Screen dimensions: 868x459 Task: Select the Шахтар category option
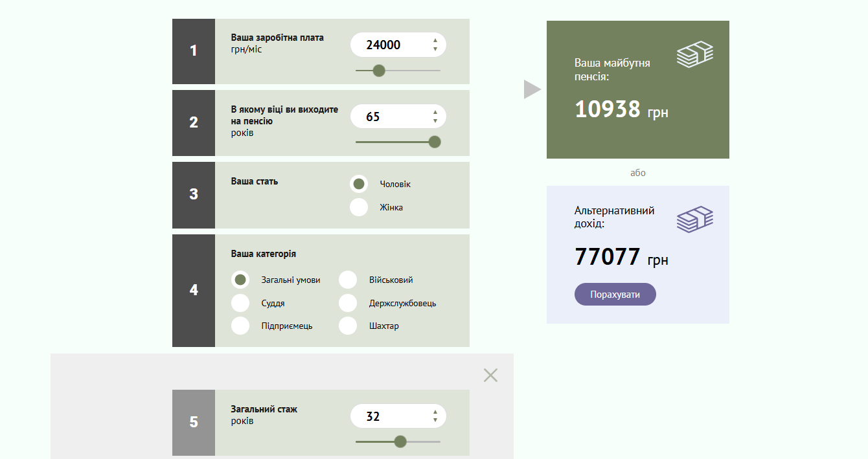pyautogui.click(x=348, y=326)
